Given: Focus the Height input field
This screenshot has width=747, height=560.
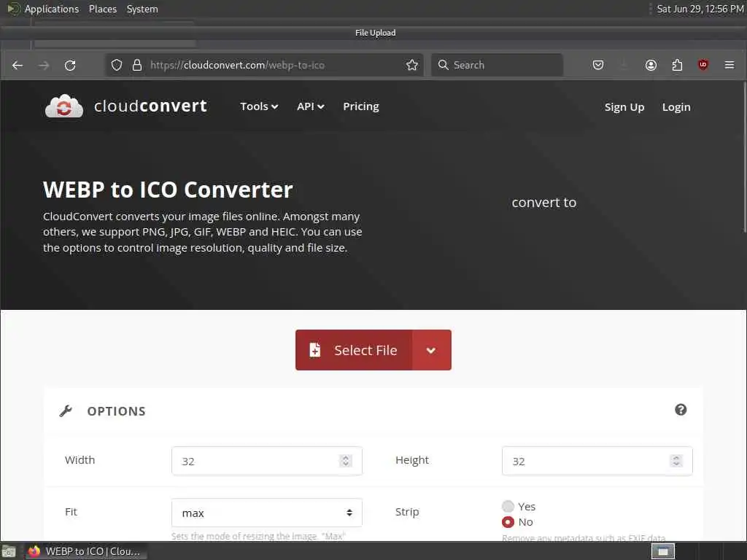Looking at the screenshot, I should [597, 461].
